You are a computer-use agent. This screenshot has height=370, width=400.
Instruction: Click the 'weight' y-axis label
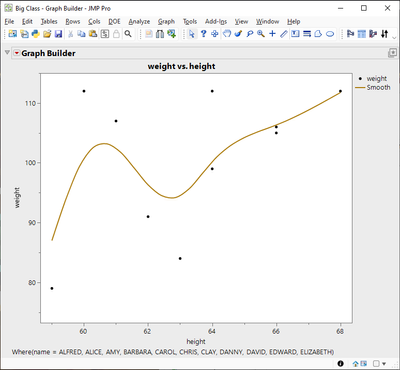17,198
